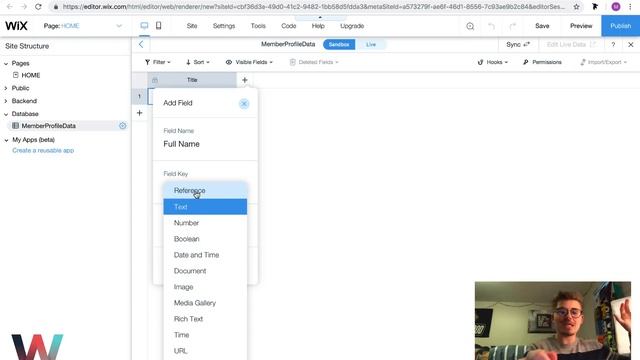Click the Preview button
The height and width of the screenshot is (360, 640).
pyautogui.click(x=581, y=26)
